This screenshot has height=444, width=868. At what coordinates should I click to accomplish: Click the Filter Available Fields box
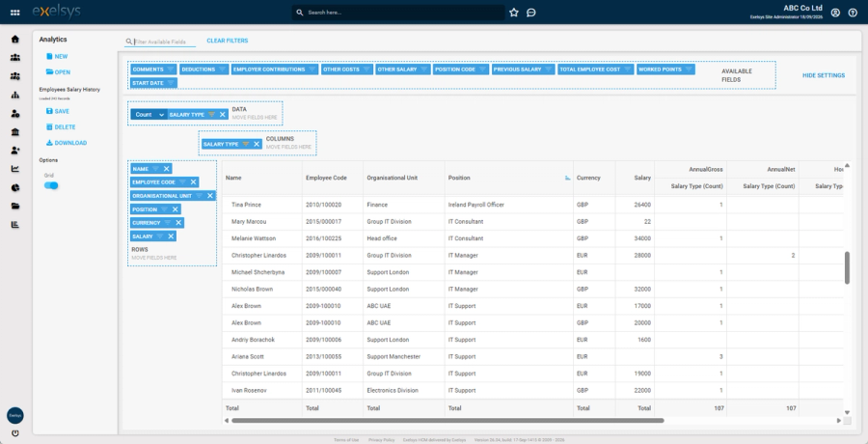[x=160, y=42]
